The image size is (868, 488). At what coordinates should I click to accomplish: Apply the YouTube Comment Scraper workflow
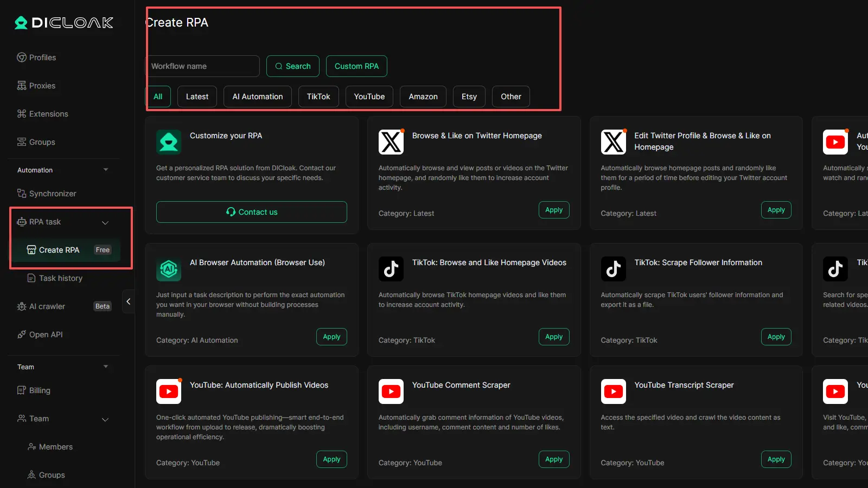point(553,459)
